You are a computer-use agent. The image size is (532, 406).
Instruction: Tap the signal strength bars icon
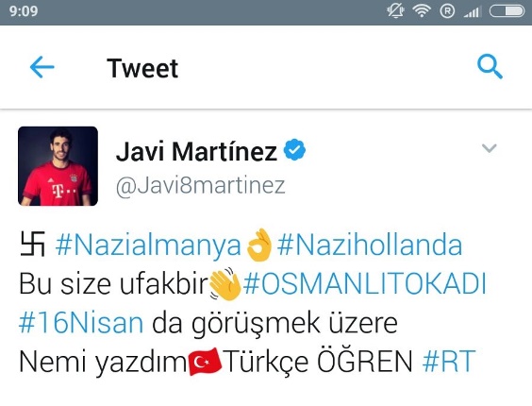(x=473, y=11)
